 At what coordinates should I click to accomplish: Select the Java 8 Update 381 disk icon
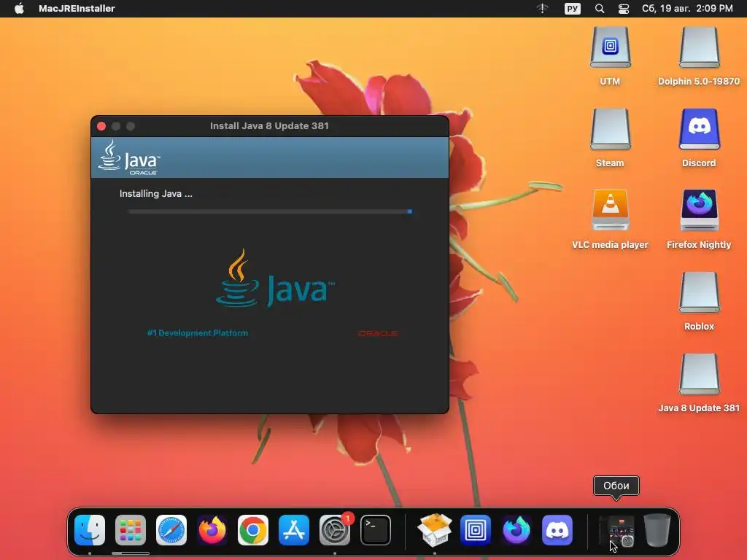699,374
